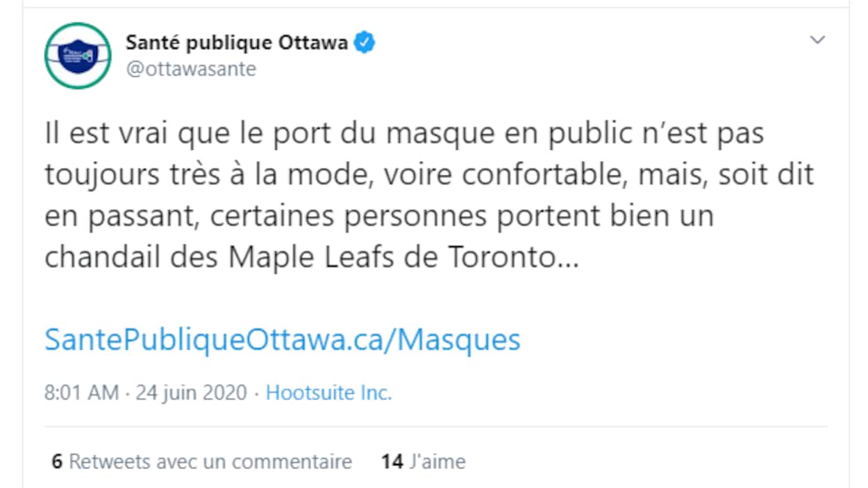Select the 24 juin 2020 date
Image resolution: width=868 pixels, height=488 pixels.
coord(191,393)
